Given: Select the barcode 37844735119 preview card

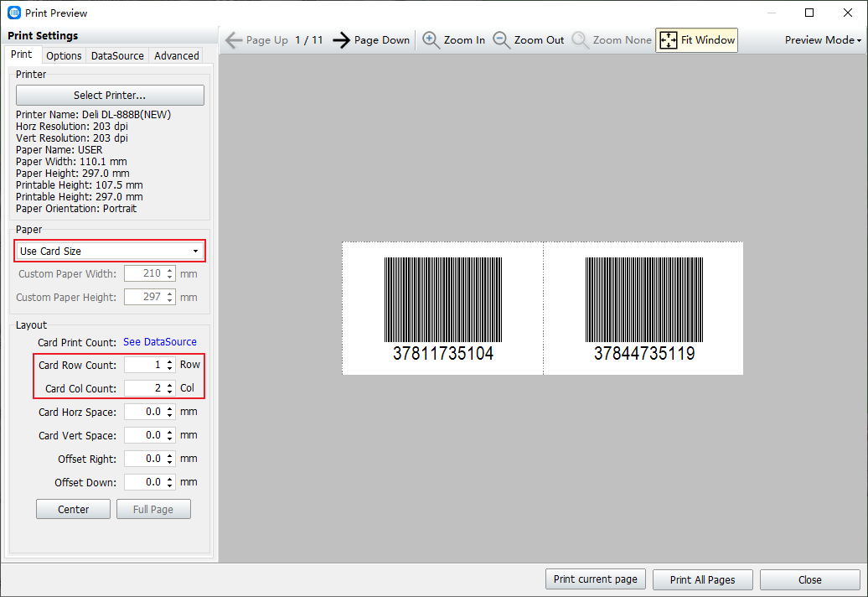Looking at the screenshot, I should coord(643,309).
